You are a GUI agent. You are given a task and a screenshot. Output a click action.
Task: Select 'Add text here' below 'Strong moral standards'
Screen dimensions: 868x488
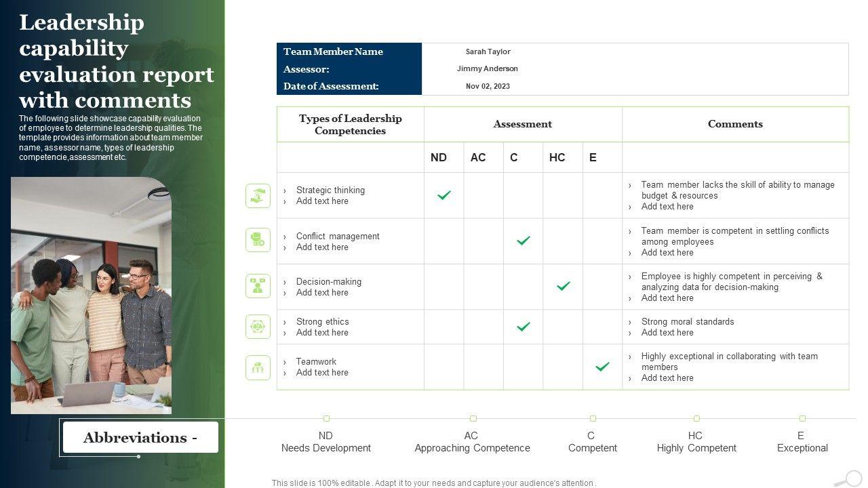coord(667,332)
